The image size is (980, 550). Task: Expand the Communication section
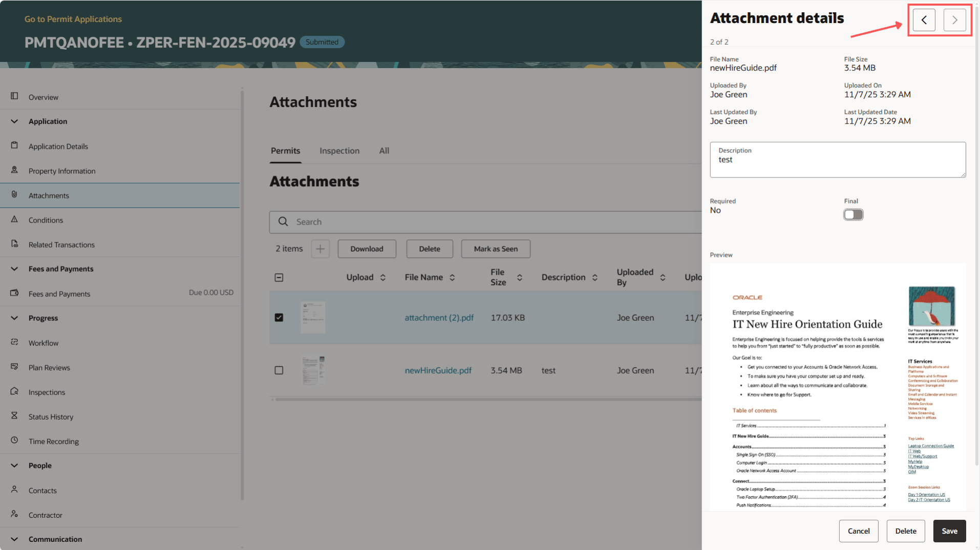14,539
